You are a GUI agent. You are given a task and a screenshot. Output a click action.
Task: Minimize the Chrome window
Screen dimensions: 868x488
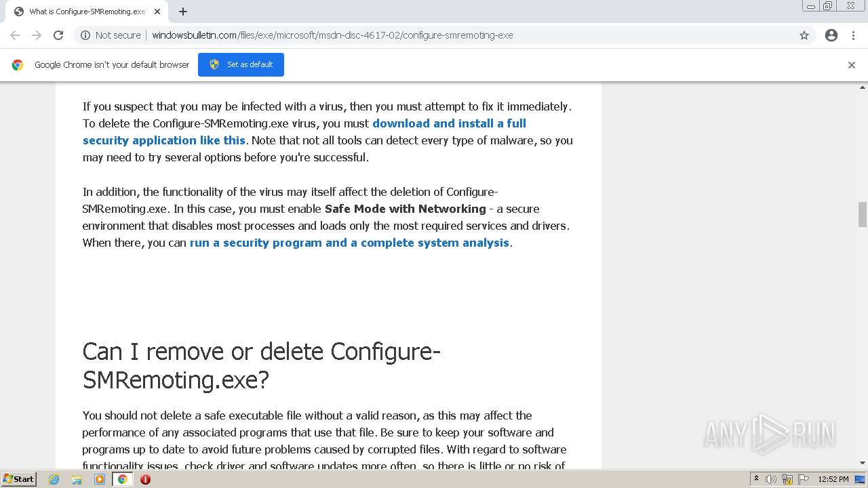pos(811,6)
